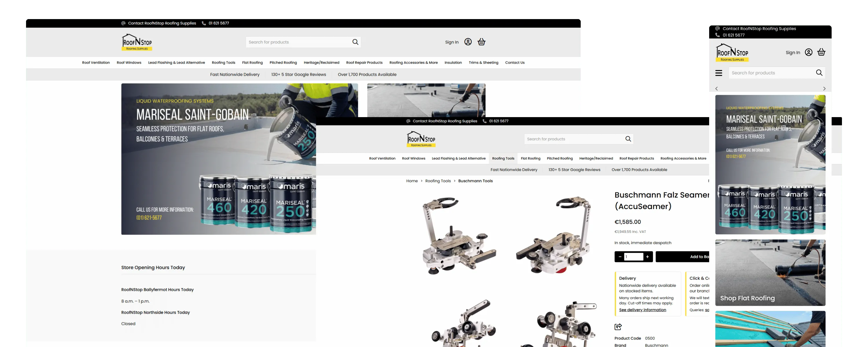
Task: Click Roofing Tools in the breadcrumb
Action: coord(438,181)
